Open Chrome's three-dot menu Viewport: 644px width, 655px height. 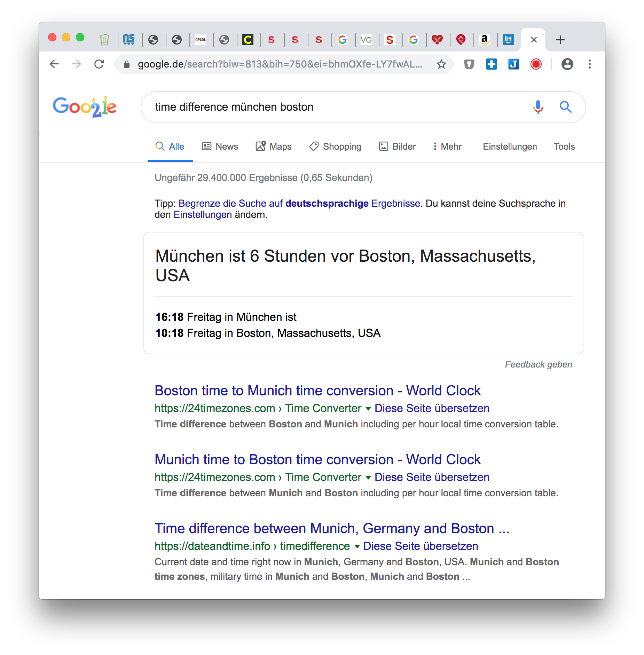590,64
